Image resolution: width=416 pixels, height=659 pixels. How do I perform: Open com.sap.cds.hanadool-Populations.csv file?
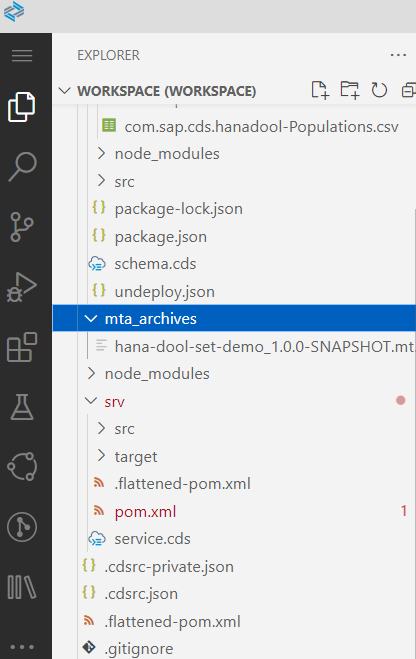pyautogui.click(x=261, y=127)
